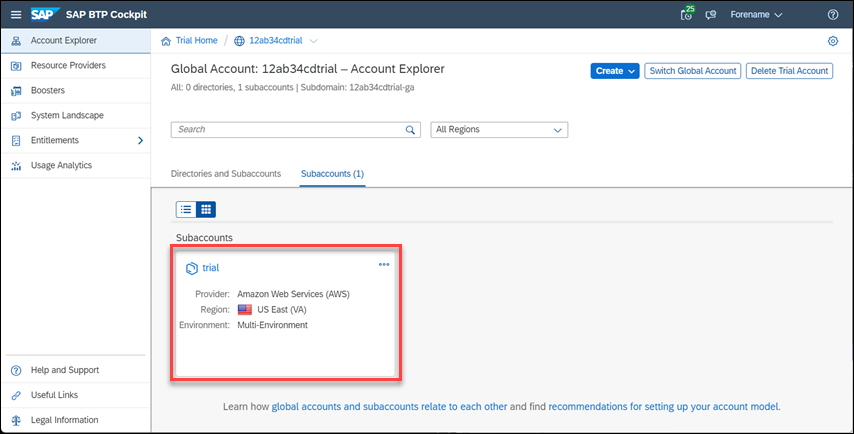Switch to tile grid view
The width and height of the screenshot is (854, 434).
[x=206, y=209]
